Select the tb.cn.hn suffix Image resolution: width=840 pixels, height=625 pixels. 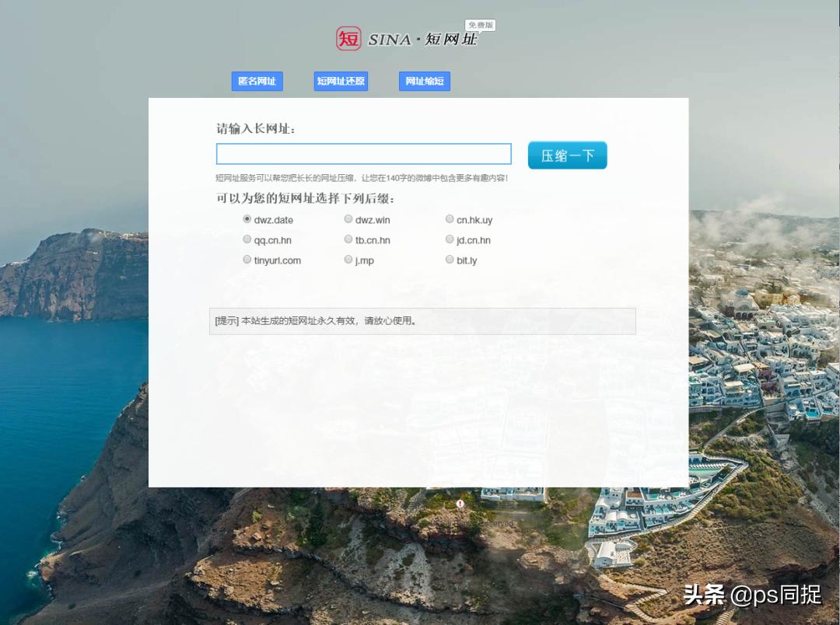pyautogui.click(x=348, y=239)
